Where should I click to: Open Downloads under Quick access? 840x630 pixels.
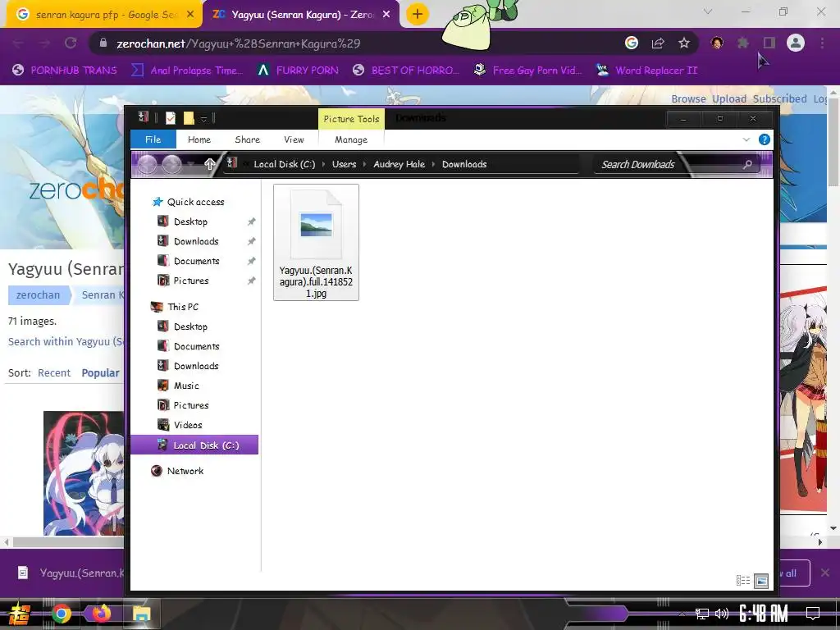(196, 242)
